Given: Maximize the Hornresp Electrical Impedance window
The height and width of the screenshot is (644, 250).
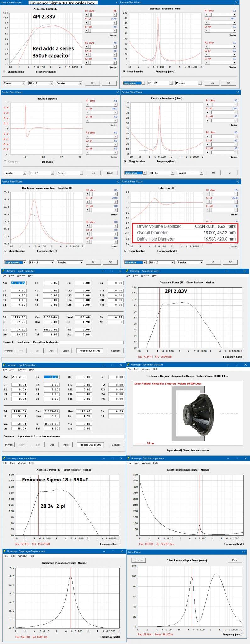Looking at the screenshot, I should click(236, 458).
